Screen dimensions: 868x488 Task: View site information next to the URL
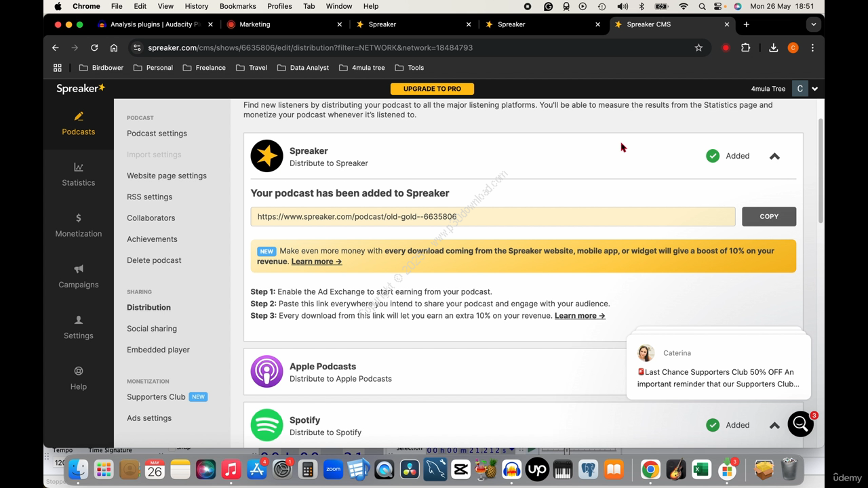click(137, 47)
